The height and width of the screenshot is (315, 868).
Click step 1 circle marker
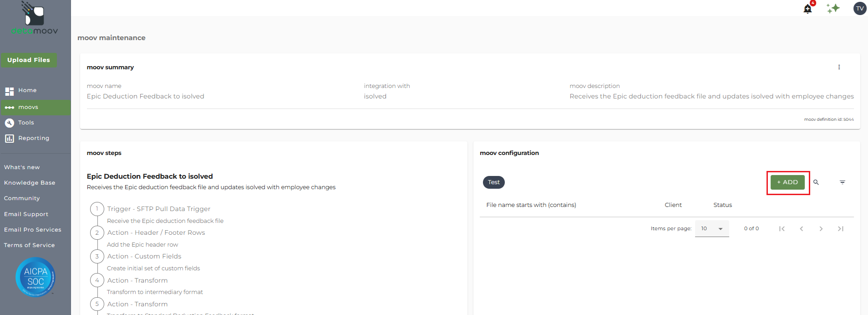(x=97, y=209)
